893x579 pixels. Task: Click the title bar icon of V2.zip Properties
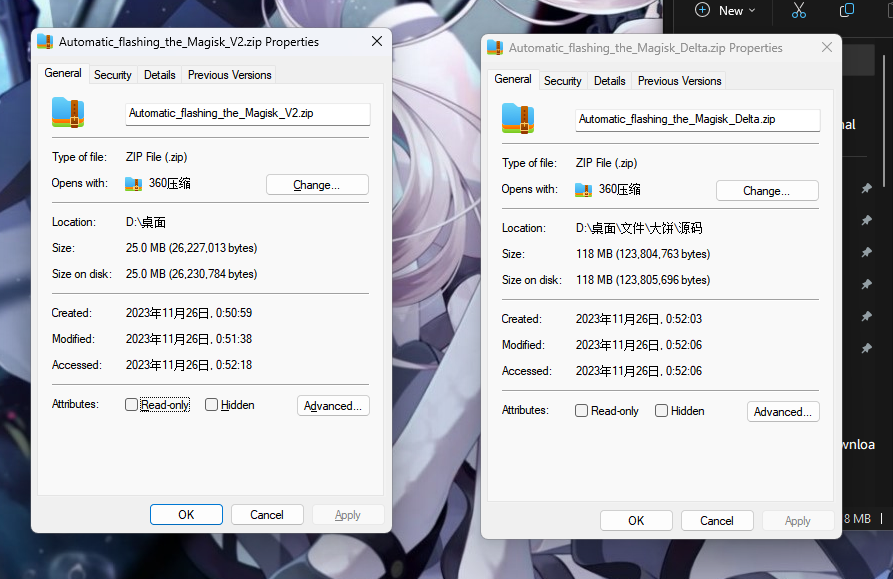(45, 42)
